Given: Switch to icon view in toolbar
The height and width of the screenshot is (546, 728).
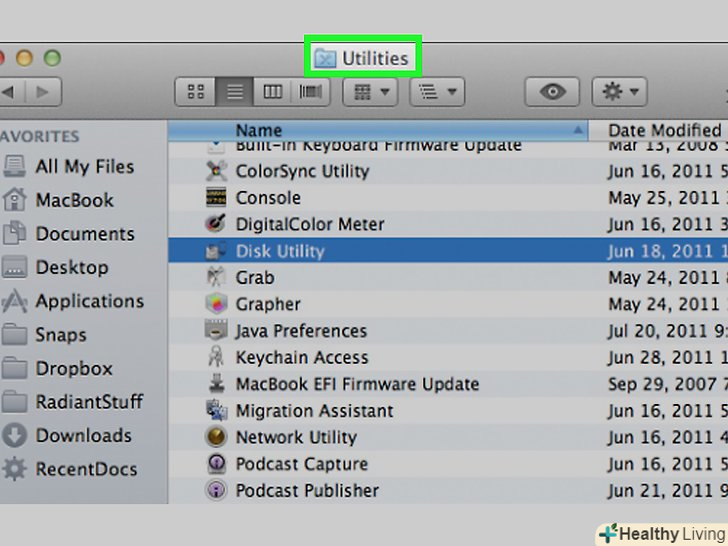Looking at the screenshot, I should pyautogui.click(x=196, y=92).
